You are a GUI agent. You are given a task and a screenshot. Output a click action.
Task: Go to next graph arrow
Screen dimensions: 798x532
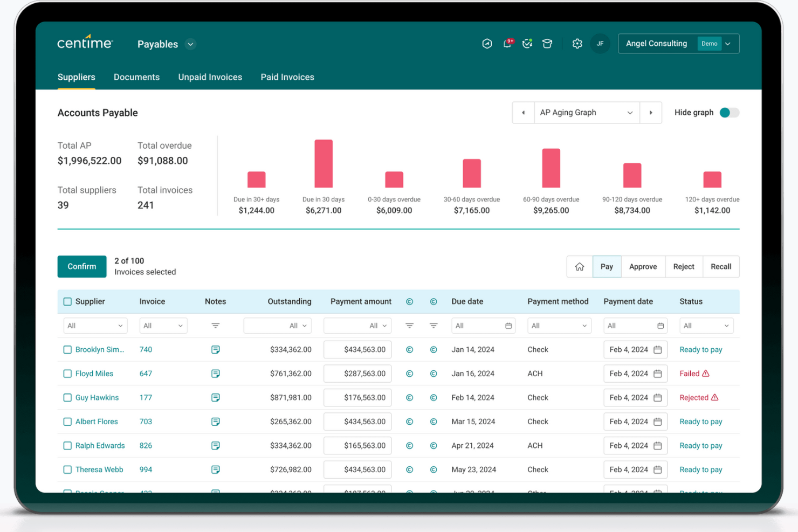[x=651, y=113]
